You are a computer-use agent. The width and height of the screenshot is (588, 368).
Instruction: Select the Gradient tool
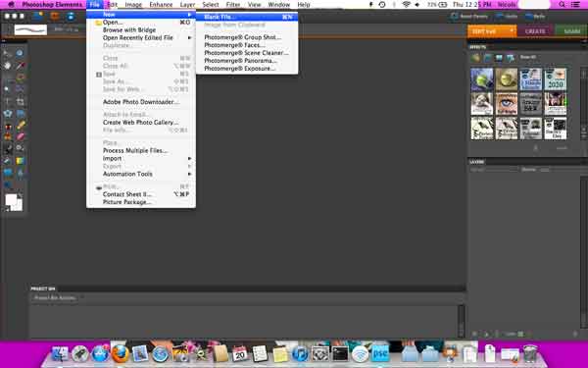20,161
